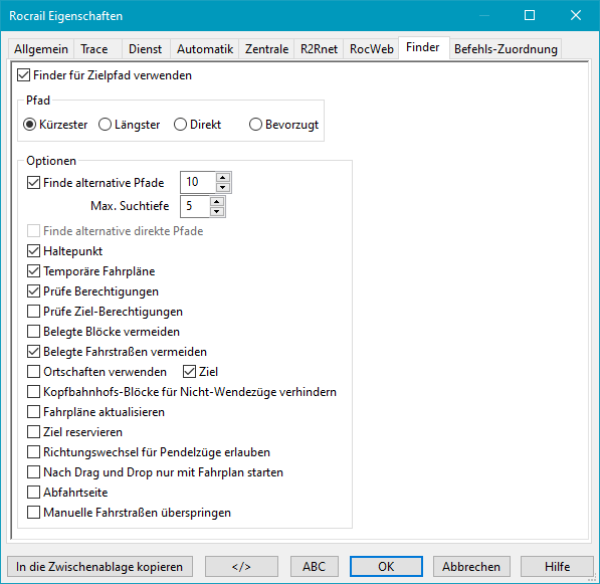Image resolution: width=600 pixels, height=584 pixels.
Task: Select the Längster path radio button
Action: (105, 125)
